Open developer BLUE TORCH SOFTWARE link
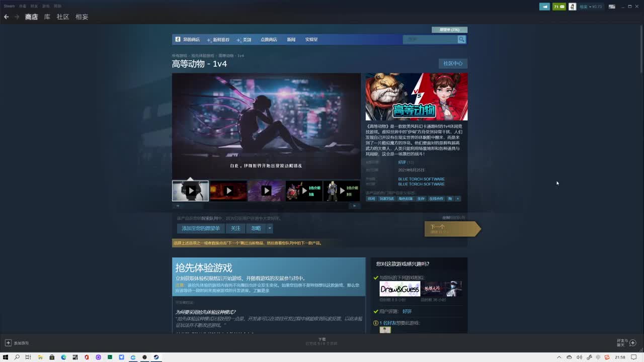Image resolution: width=644 pixels, height=362 pixels. point(421,179)
